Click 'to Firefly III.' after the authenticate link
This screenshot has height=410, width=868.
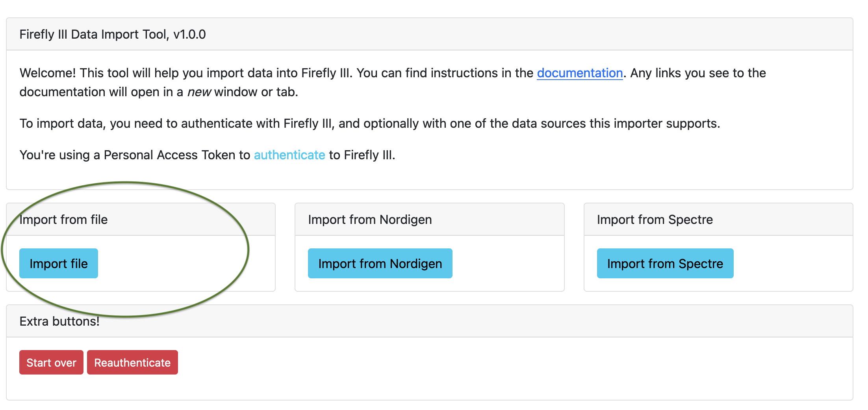[x=362, y=155]
